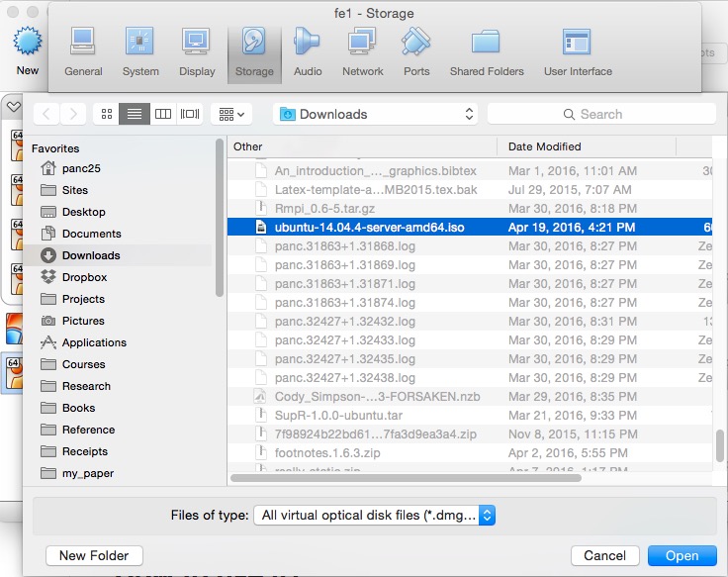Select the Ports settings icon
728x577 pixels.
coord(416,50)
